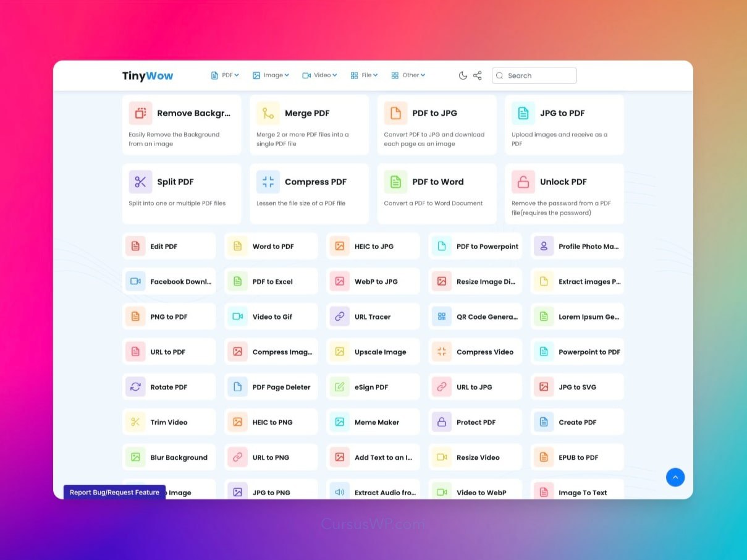
Task: Open the File menu in the navbar
Action: pyautogui.click(x=364, y=75)
